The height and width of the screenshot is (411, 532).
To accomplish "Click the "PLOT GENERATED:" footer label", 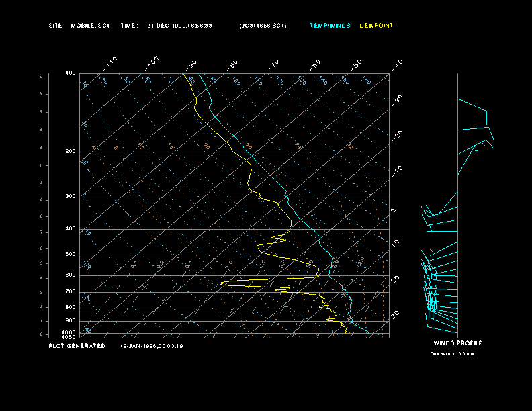I will point(79,346).
